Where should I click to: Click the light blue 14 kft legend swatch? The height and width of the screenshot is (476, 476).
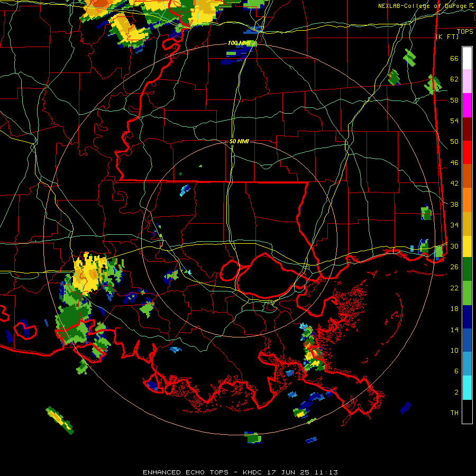click(x=467, y=364)
